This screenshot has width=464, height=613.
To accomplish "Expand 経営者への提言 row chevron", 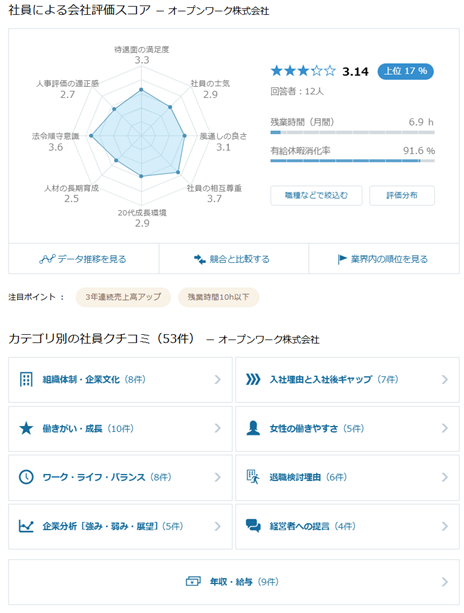I will pyautogui.click(x=445, y=526).
